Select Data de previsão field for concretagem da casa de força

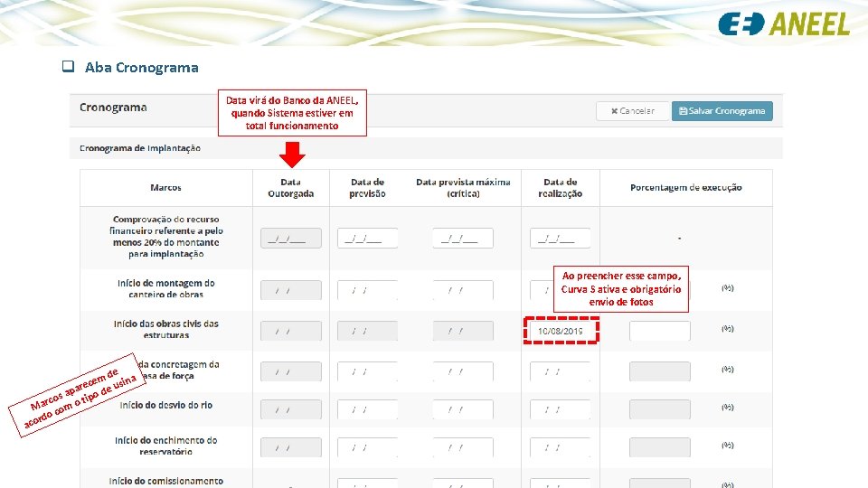click(x=367, y=371)
